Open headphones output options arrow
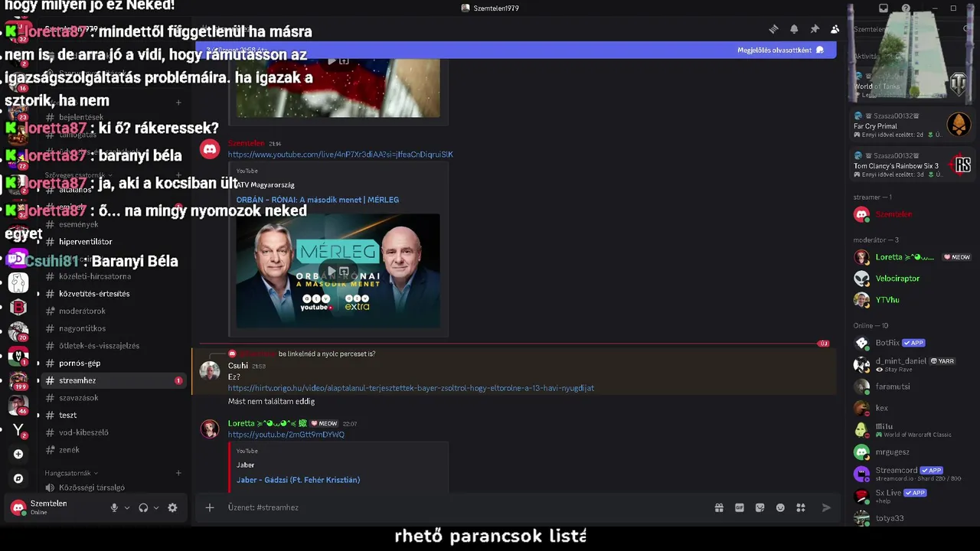980x551 pixels. [x=156, y=507]
